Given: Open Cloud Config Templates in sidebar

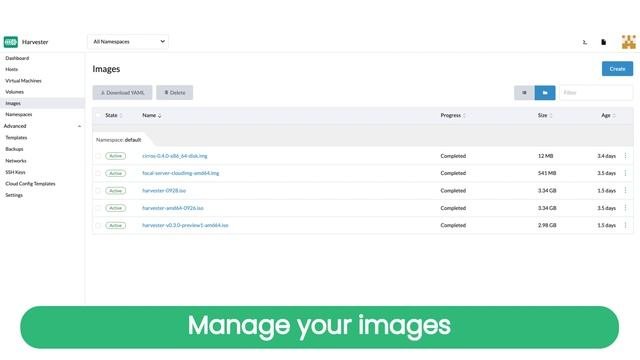Looking at the screenshot, I should tap(30, 184).
